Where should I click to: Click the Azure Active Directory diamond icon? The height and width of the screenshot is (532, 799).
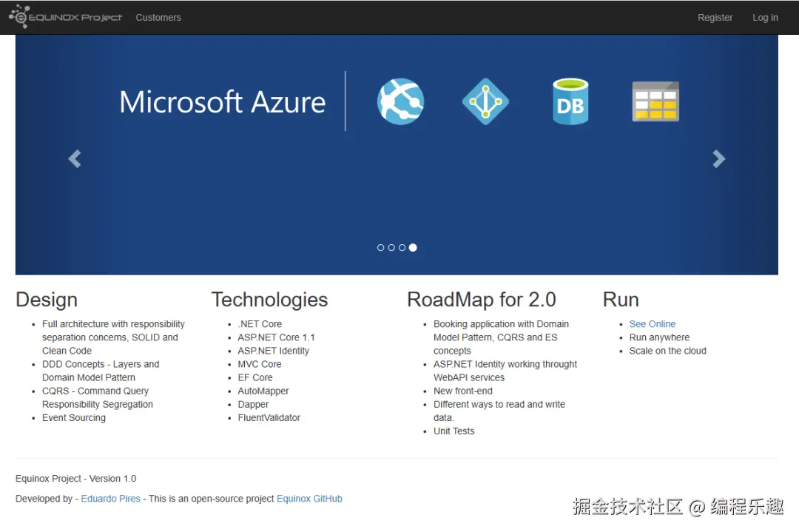[x=485, y=101]
